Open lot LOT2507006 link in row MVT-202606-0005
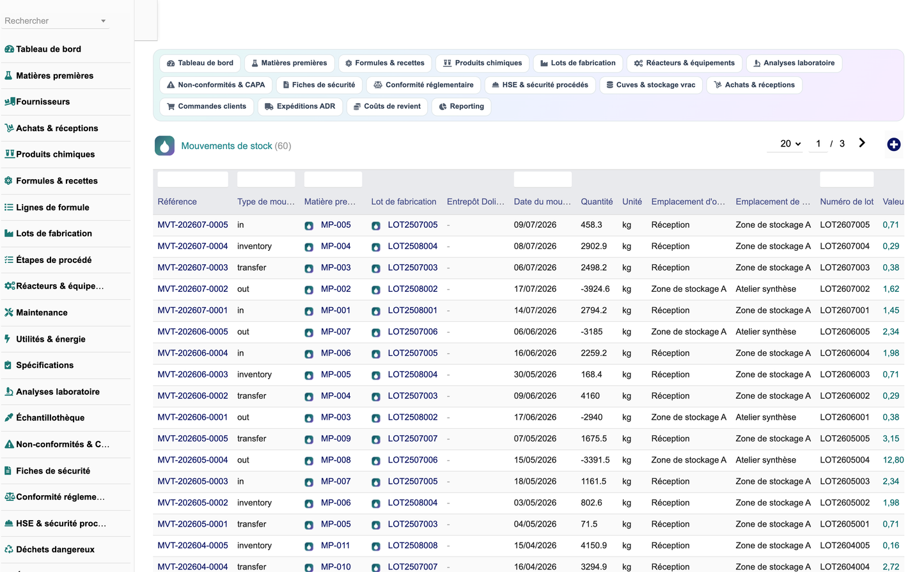The width and height of the screenshot is (924, 572). 412,331
